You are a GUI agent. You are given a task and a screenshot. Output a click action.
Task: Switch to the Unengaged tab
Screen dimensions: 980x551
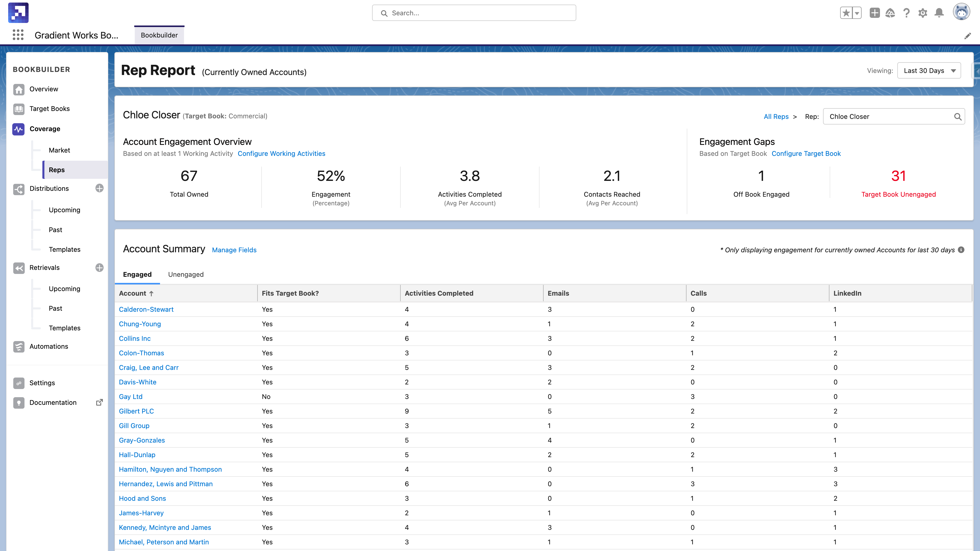click(x=186, y=274)
